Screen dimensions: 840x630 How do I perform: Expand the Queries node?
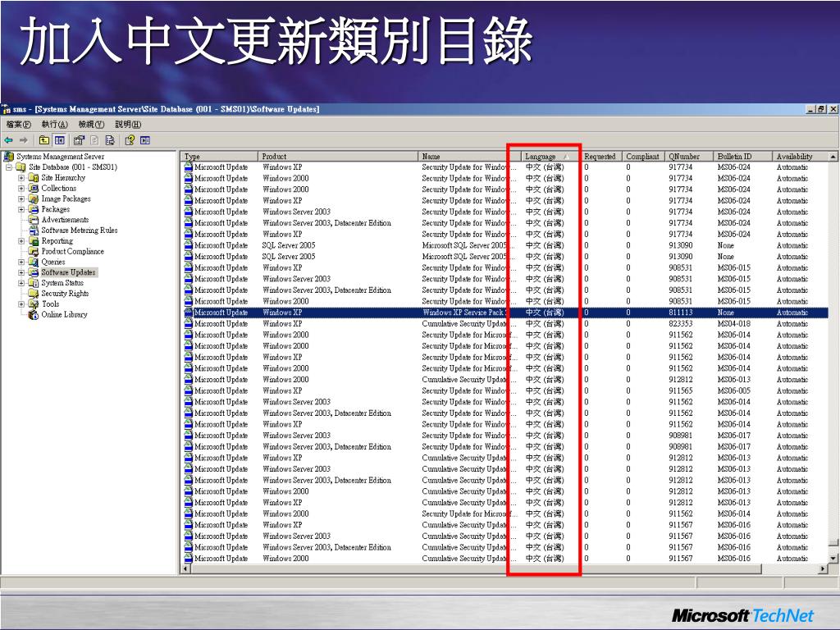tap(21, 262)
